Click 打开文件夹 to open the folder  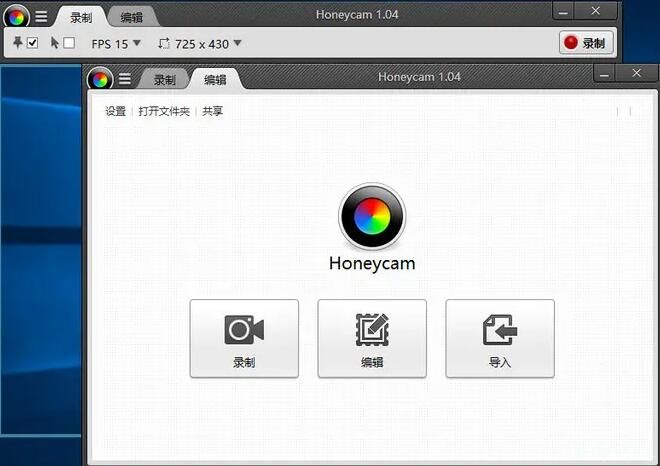[164, 111]
